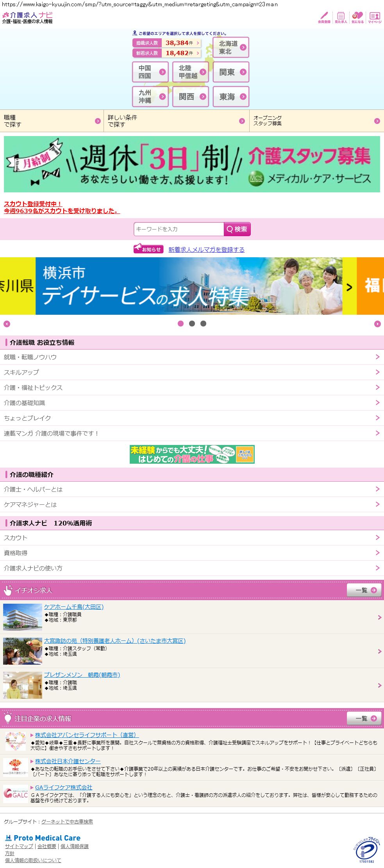Screen dimensions: 384x868
Task: Open the 見た求人 history icon
Action: pos(341,17)
